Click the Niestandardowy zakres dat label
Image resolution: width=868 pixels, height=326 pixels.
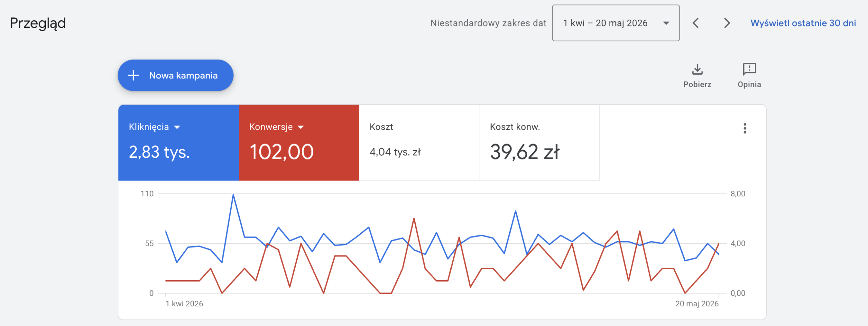488,23
